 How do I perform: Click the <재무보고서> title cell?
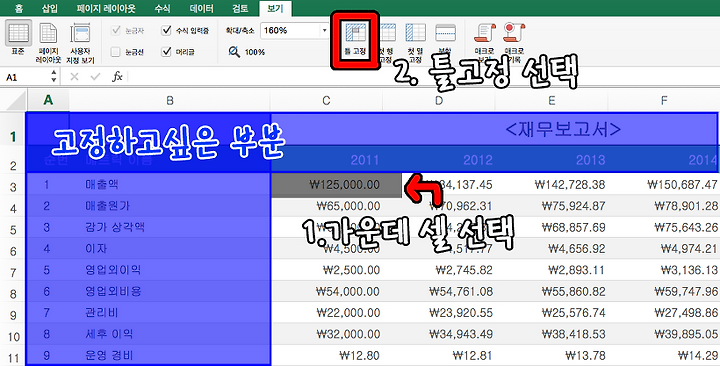[x=563, y=129]
